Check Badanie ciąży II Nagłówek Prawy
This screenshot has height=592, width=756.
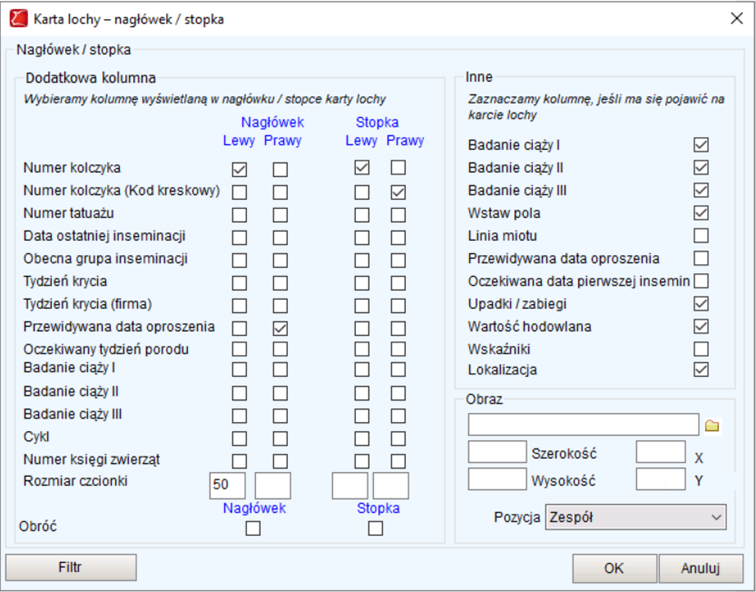(280, 393)
